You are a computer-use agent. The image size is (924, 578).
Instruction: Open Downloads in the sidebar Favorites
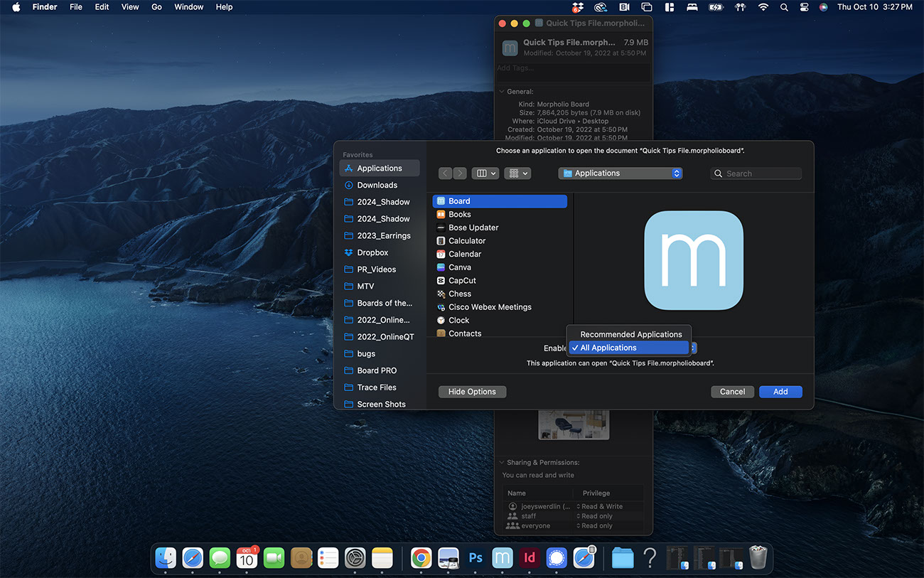pos(377,185)
